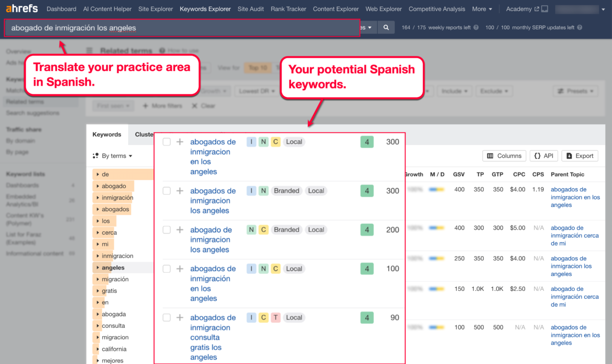The height and width of the screenshot is (364, 612).
Task: Select checkbox for consulta gratis keyword
Action: pos(166,318)
